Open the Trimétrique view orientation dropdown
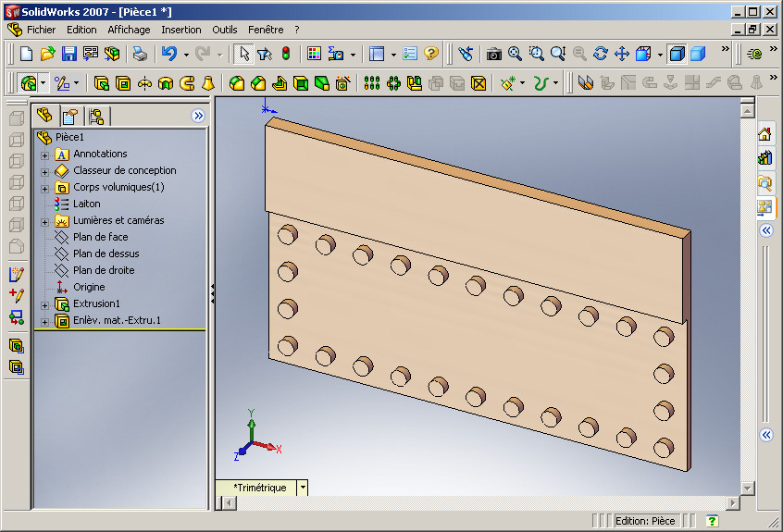This screenshot has height=532, width=783. [x=303, y=488]
